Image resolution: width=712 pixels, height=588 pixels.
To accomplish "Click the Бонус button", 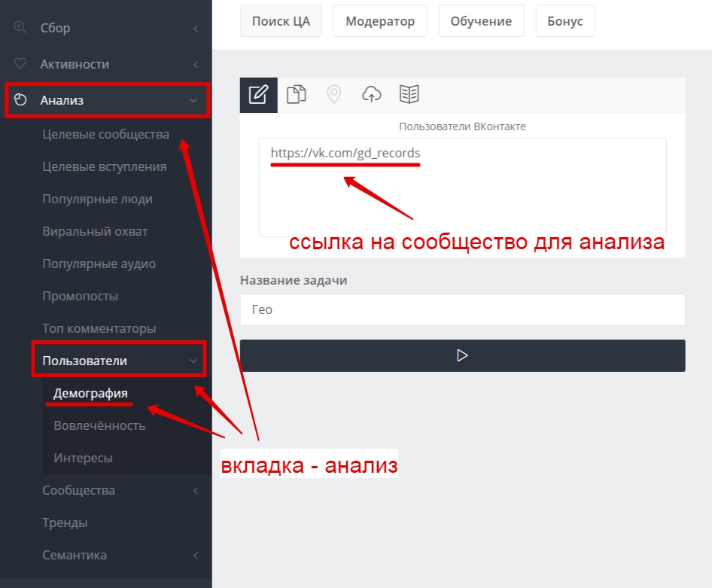I will (565, 21).
